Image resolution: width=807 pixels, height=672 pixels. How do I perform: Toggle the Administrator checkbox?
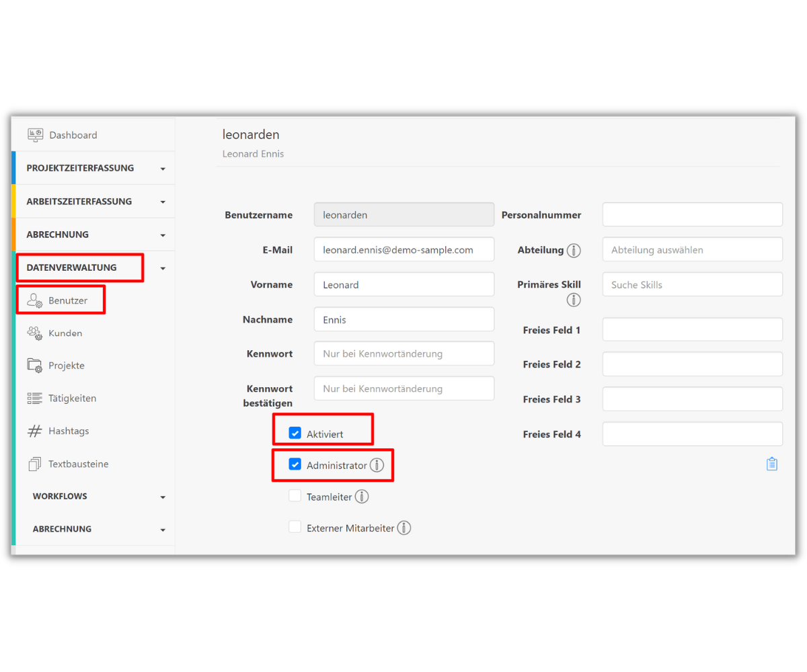tap(295, 464)
